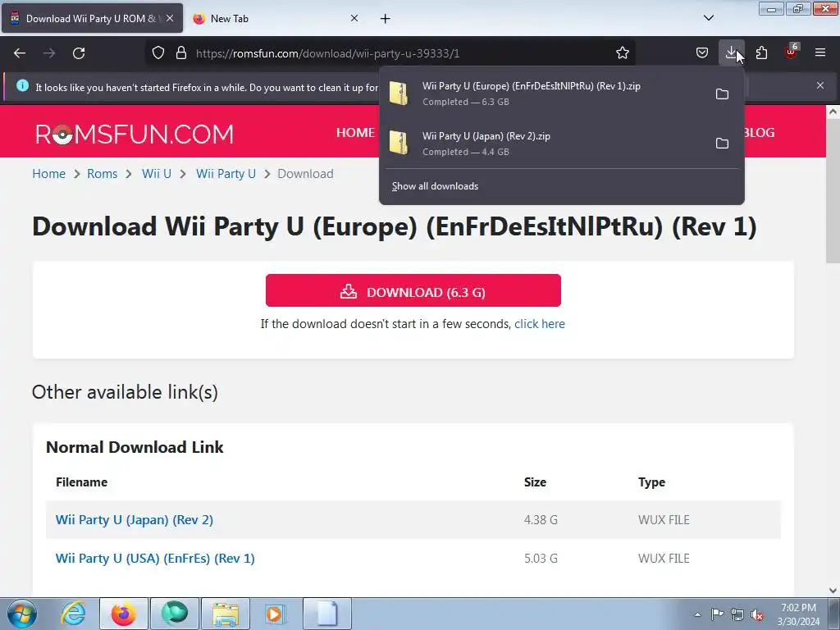The height and width of the screenshot is (630, 840).
Task: Open the Windows Start menu
Action: pos(22,614)
